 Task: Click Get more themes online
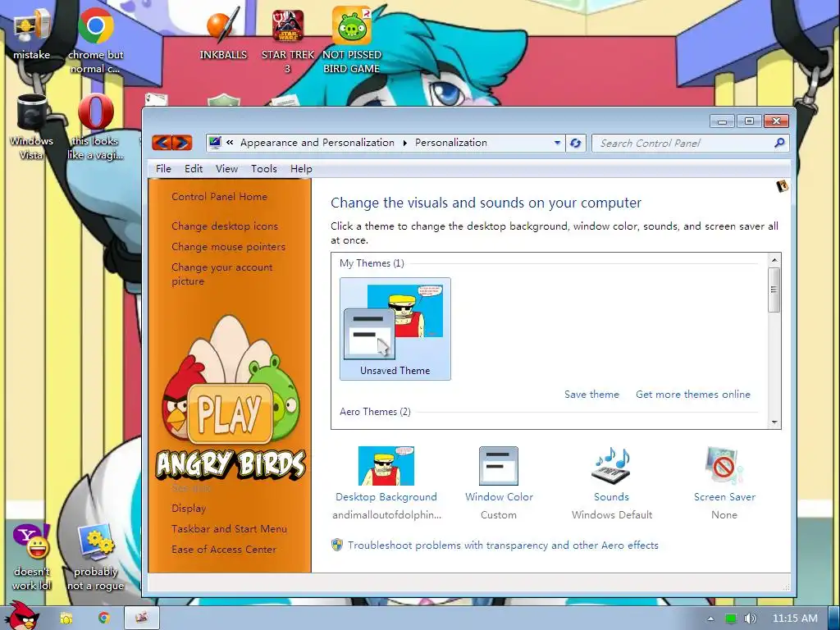coord(693,395)
